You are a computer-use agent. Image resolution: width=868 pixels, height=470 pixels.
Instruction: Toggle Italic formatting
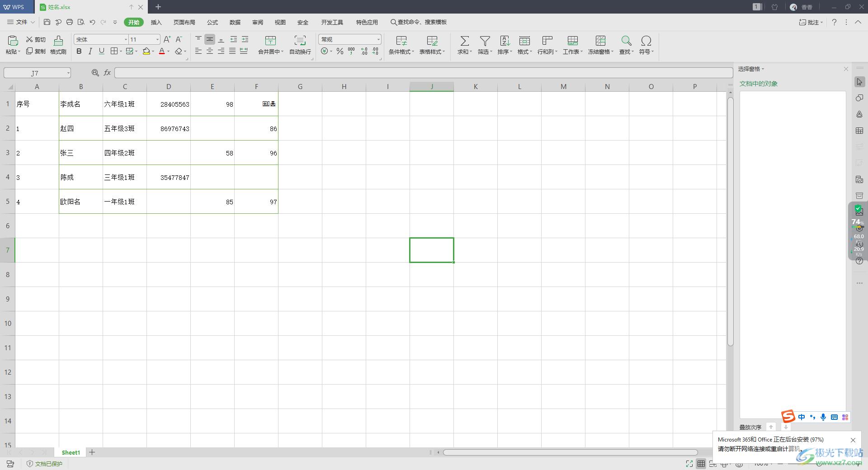click(90, 52)
